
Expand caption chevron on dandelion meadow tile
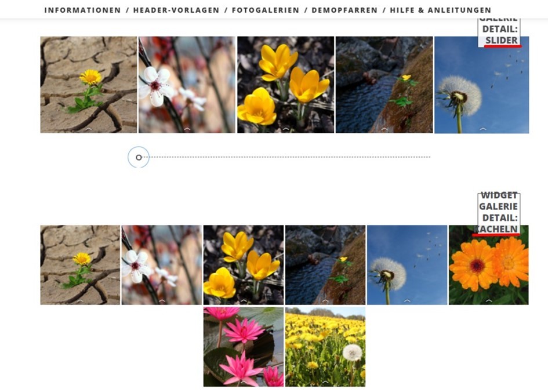pyautogui.click(x=325, y=382)
